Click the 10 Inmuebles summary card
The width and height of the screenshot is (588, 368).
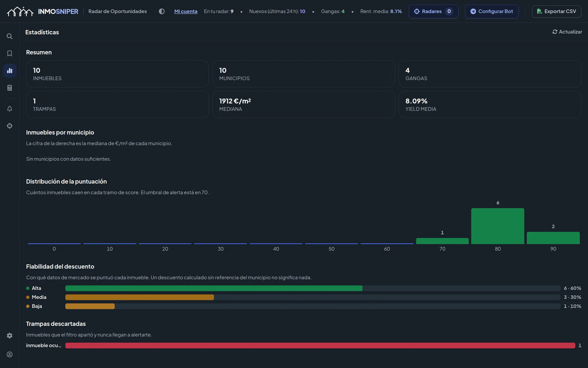coord(117,74)
